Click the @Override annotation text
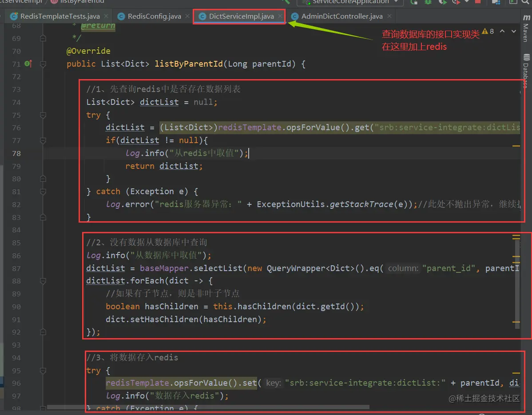Viewport: 532px width, 415px height. coord(88,51)
